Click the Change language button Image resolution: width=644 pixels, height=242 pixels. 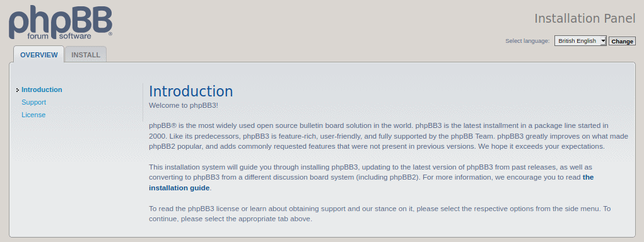[x=622, y=41]
